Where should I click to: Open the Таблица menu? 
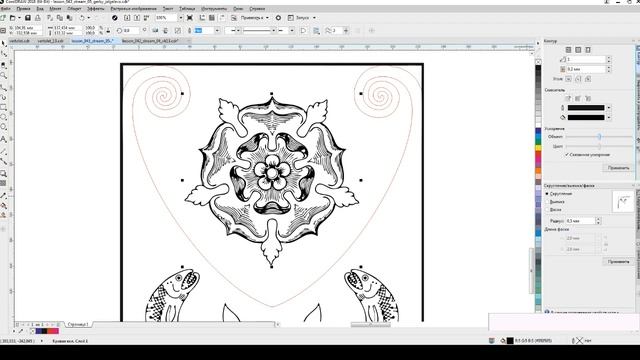click(x=187, y=9)
